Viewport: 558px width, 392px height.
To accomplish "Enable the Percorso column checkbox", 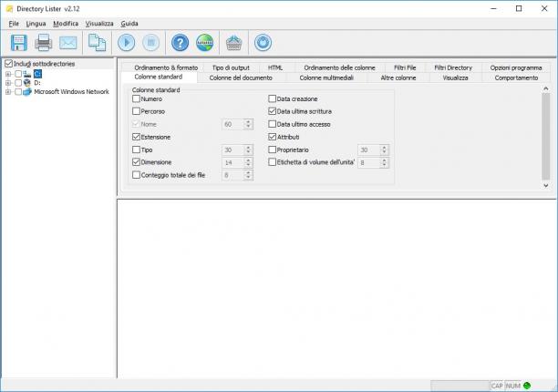I will point(136,111).
